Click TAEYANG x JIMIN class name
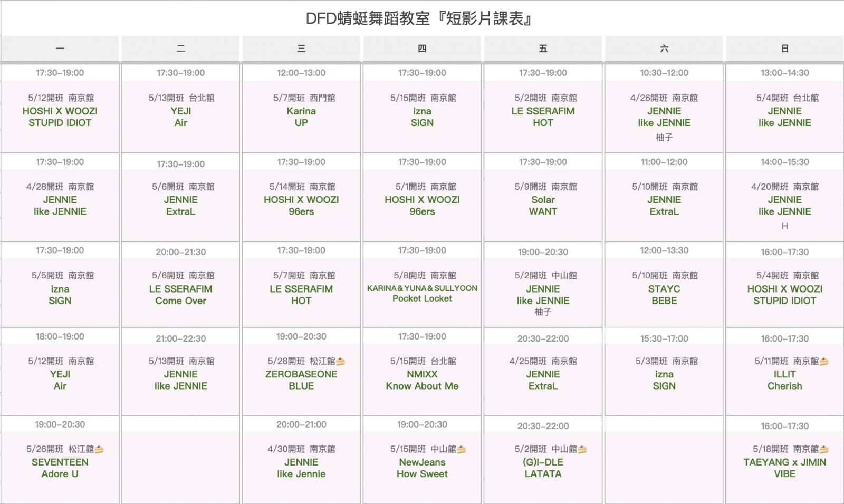844x504 pixels. coord(785,462)
